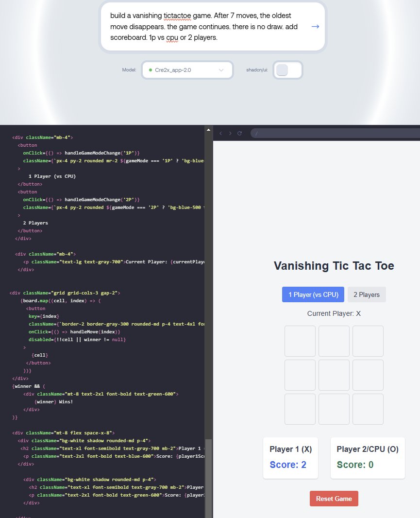Screen dimensions: 420x518
Task: Mark the center board cell
Action: tap(334, 375)
